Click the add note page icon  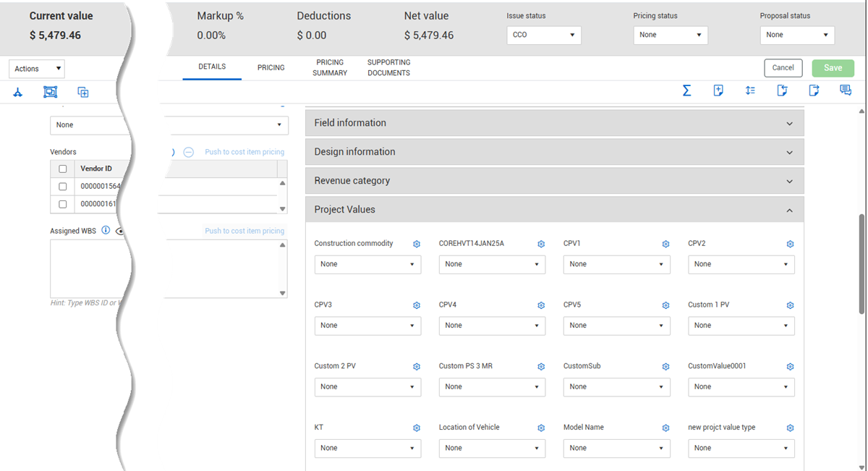[x=718, y=90]
